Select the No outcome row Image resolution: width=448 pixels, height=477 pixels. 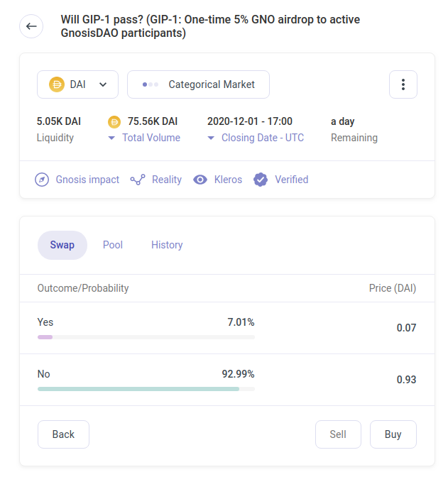[227, 380]
